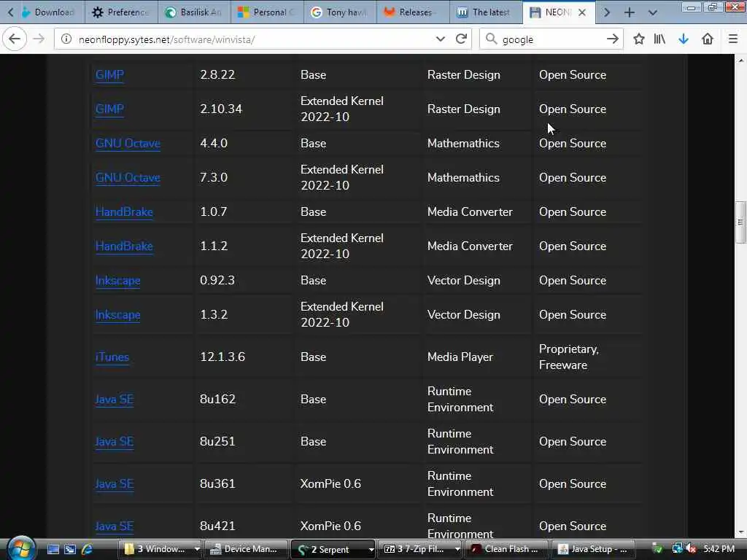Open the Java SE 8u421 link
This screenshot has width=747, height=560.
point(114,526)
